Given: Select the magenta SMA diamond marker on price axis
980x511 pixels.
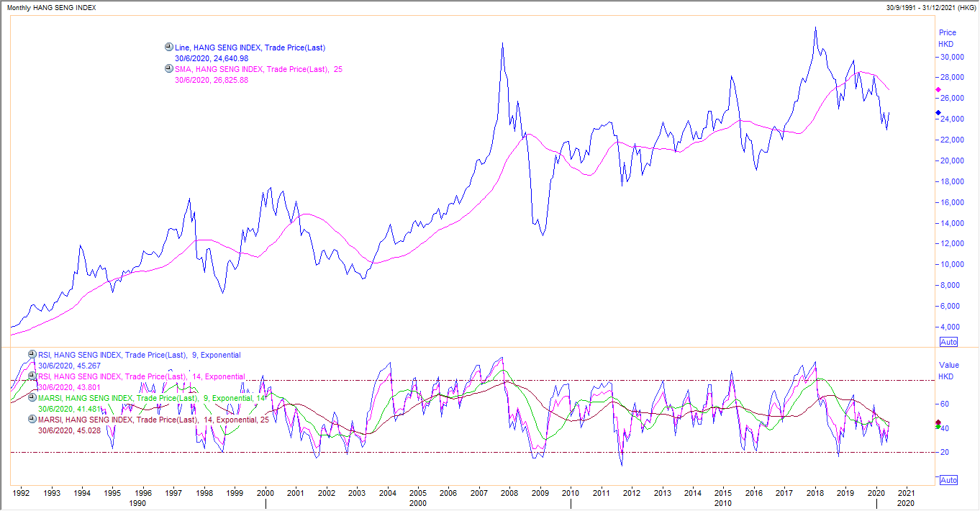Looking at the screenshot, I should pos(938,90).
